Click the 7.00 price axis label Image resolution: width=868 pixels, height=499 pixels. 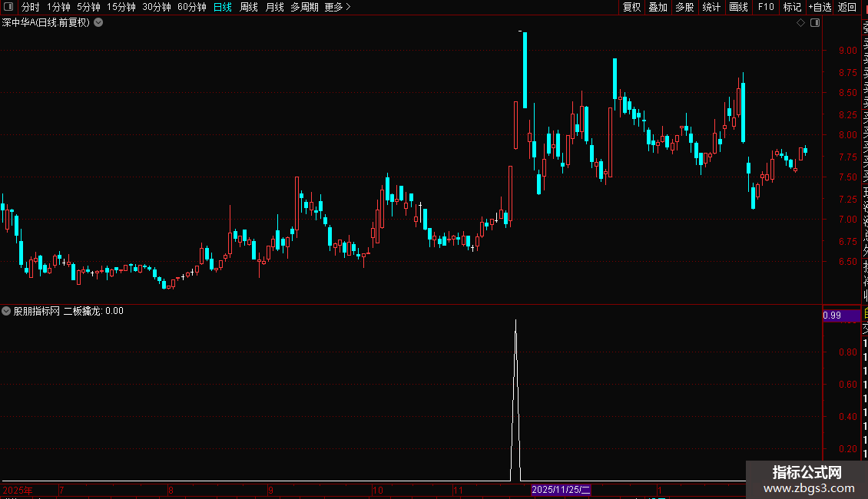coord(847,220)
